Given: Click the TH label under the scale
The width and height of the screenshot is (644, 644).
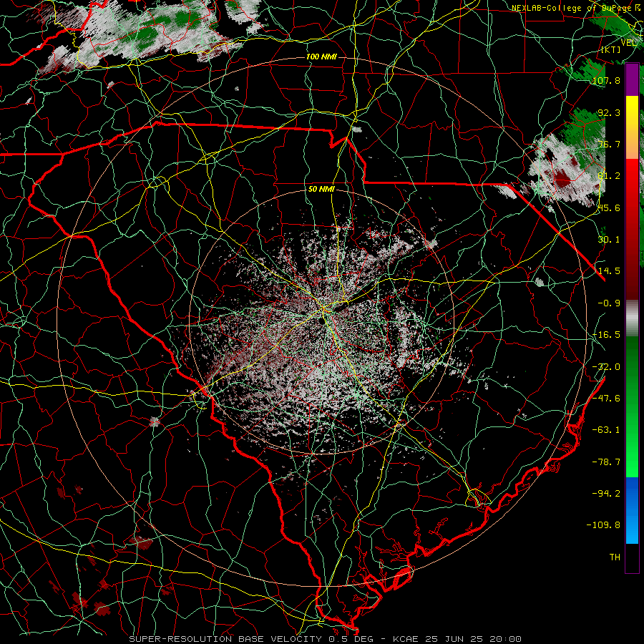Looking at the screenshot, I should point(615,557).
